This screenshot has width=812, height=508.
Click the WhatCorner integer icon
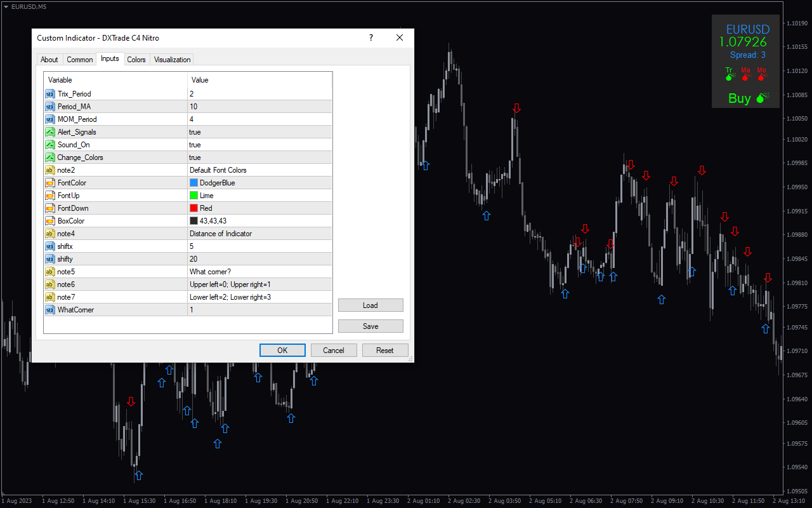tap(50, 310)
